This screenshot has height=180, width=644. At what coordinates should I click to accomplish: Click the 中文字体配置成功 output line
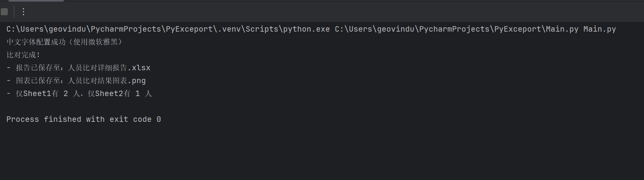coord(36,42)
